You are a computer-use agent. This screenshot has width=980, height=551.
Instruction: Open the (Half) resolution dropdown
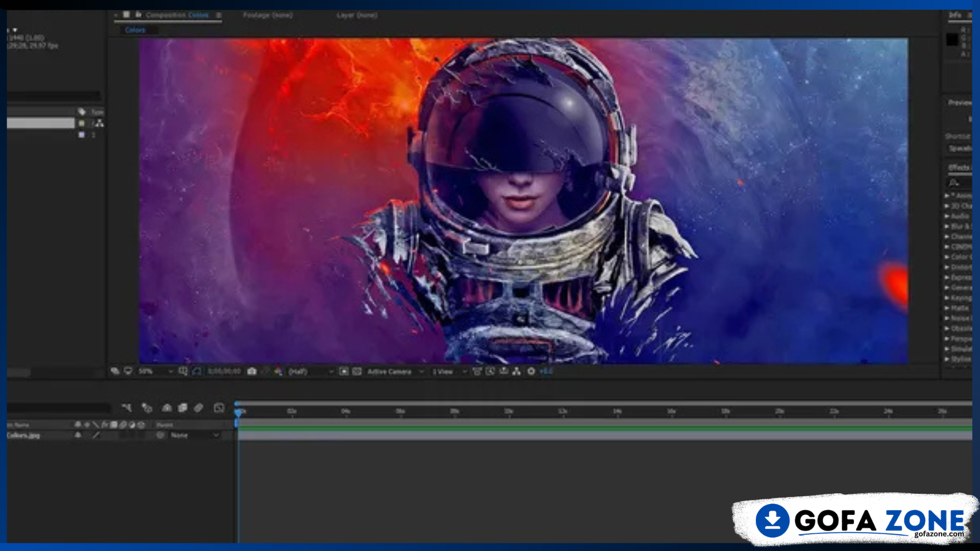click(311, 371)
